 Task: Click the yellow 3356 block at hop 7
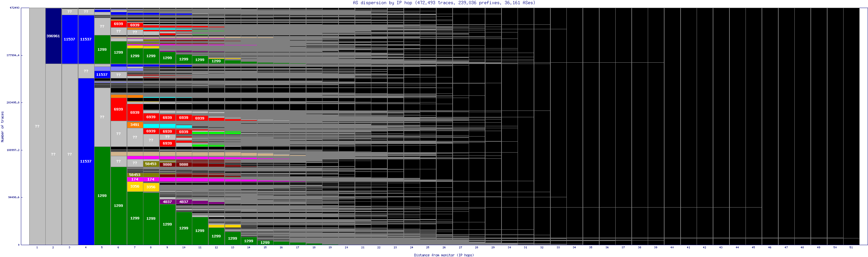pos(135,187)
